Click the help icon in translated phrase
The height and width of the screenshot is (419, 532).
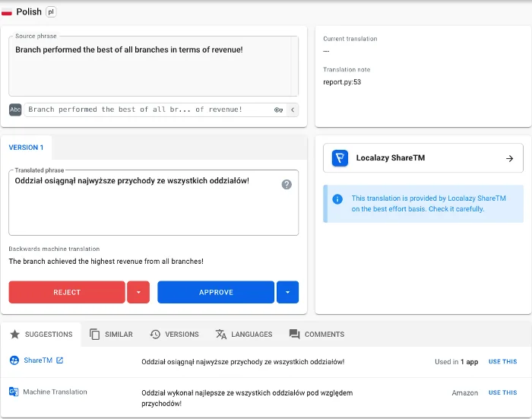pyautogui.click(x=287, y=184)
